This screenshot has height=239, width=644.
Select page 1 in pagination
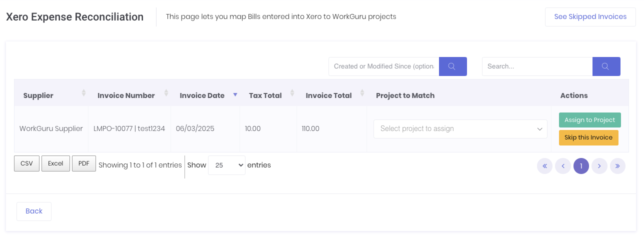(581, 166)
